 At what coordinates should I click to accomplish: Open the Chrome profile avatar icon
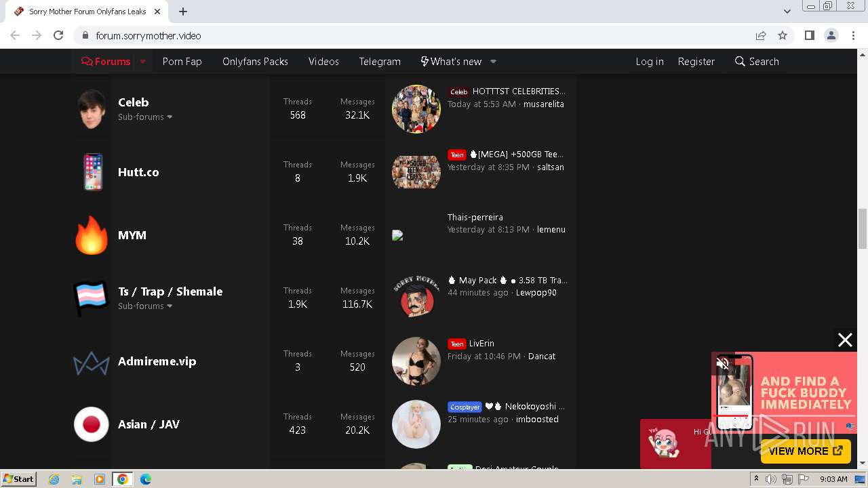coord(831,35)
